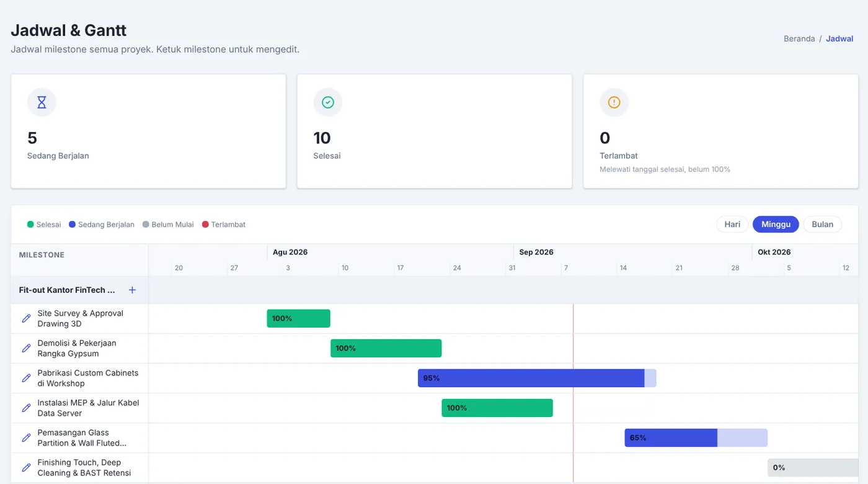
Task: Go to Beranda breadcrumb link
Action: (x=799, y=38)
